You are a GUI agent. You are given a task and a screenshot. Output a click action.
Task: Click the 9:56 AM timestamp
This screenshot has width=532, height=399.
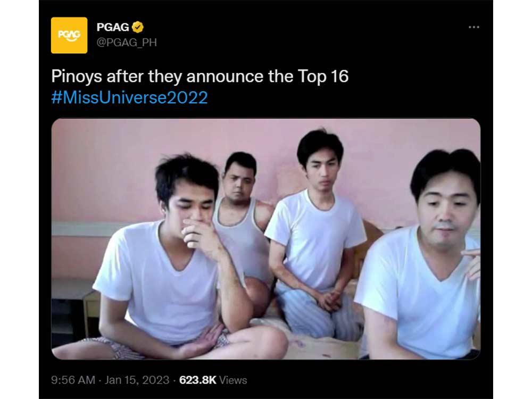[73, 380]
